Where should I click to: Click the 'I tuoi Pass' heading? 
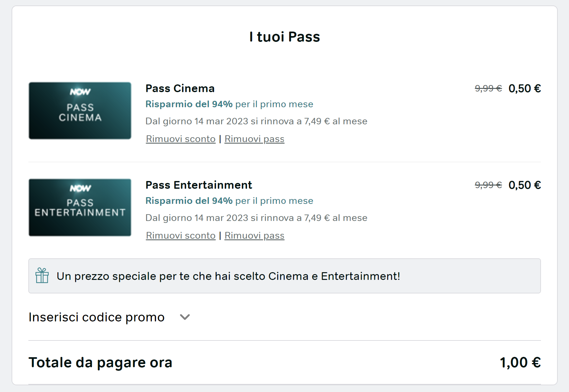(x=284, y=37)
